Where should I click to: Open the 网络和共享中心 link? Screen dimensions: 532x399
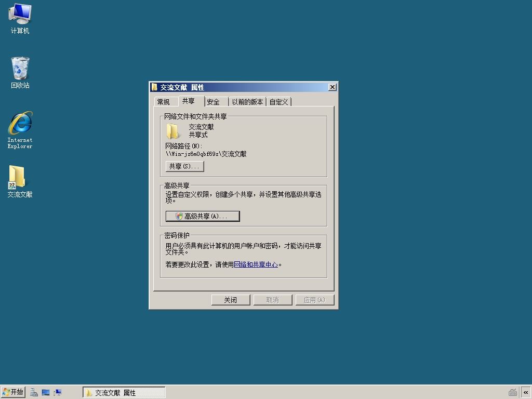point(256,264)
